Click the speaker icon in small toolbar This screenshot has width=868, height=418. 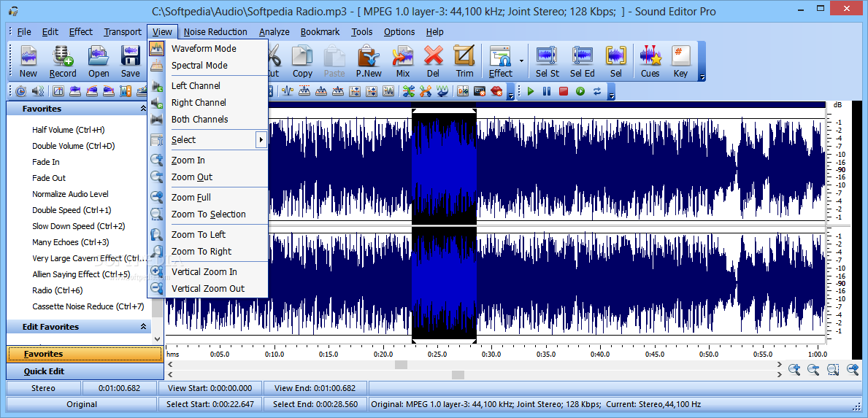(38, 91)
